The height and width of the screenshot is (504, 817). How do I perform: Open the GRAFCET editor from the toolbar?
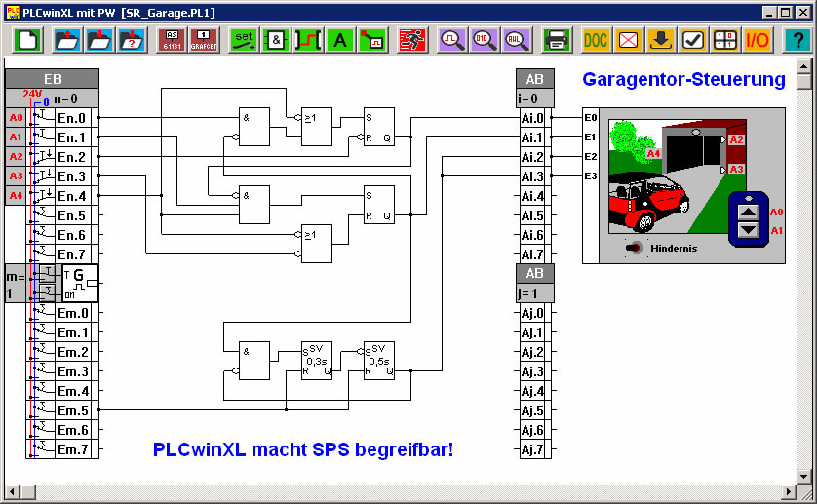202,40
